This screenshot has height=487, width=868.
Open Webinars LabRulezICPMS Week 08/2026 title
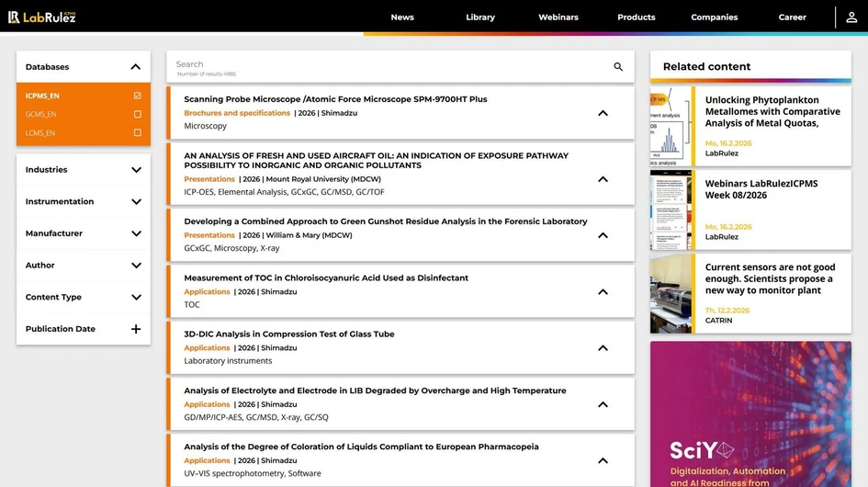[761, 189]
